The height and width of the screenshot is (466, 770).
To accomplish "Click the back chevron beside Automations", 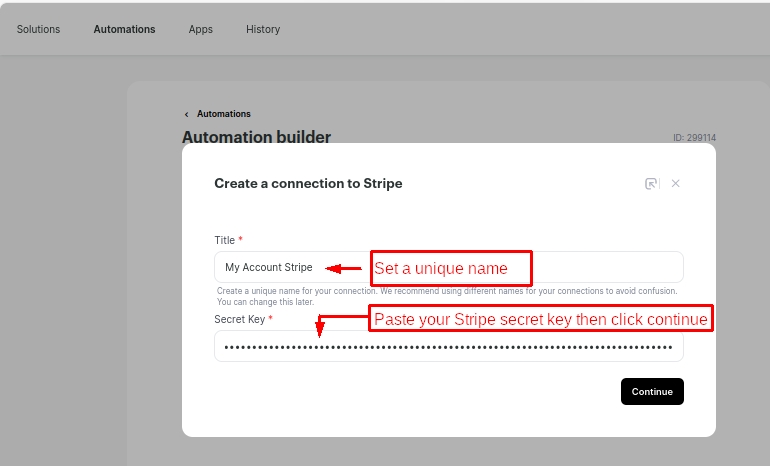I will tap(186, 114).
